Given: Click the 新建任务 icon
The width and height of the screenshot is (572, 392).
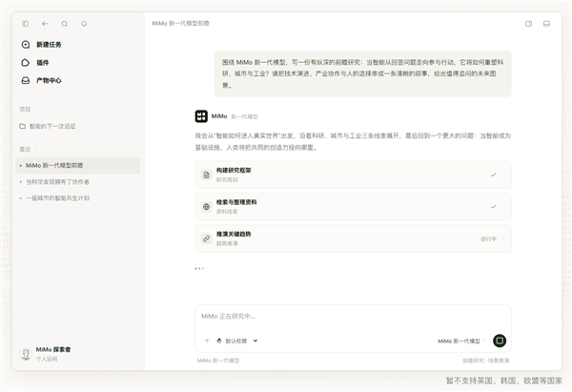Looking at the screenshot, I should click(x=26, y=45).
